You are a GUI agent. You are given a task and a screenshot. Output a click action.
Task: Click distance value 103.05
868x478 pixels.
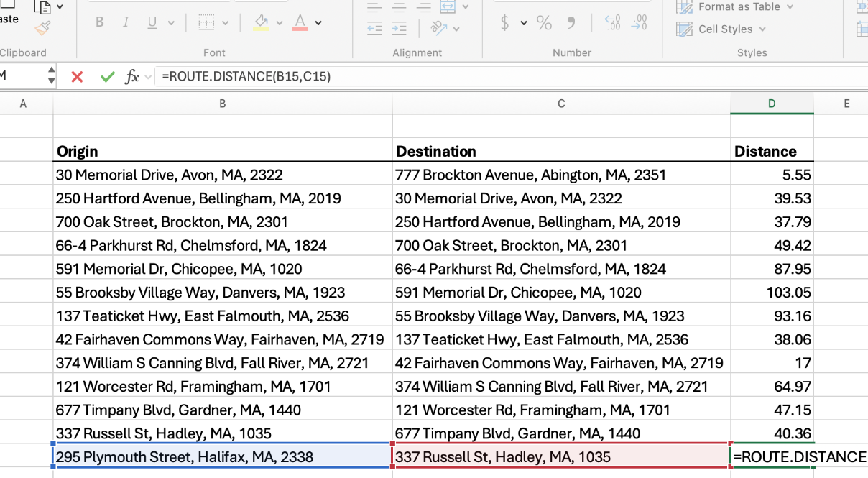pyautogui.click(x=772, y=293)
